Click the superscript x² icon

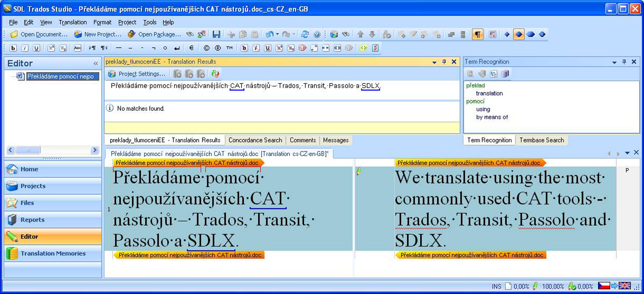51,48
